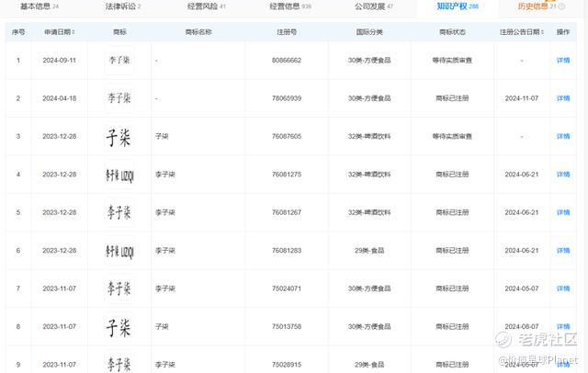Open the 历史信息 tab
Screen dimensions: 588x373
pyautogui.click(x=537, y=6)
